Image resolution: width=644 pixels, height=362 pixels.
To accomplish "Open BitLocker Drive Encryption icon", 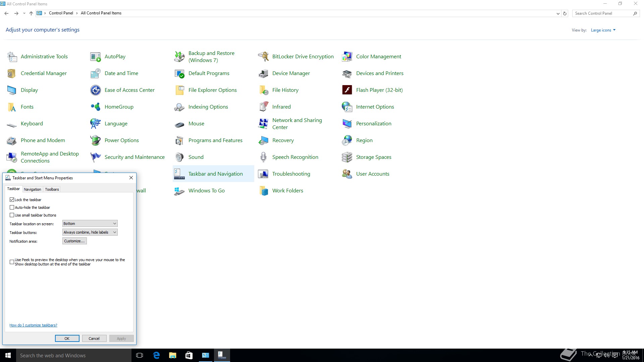I will 263,57.
